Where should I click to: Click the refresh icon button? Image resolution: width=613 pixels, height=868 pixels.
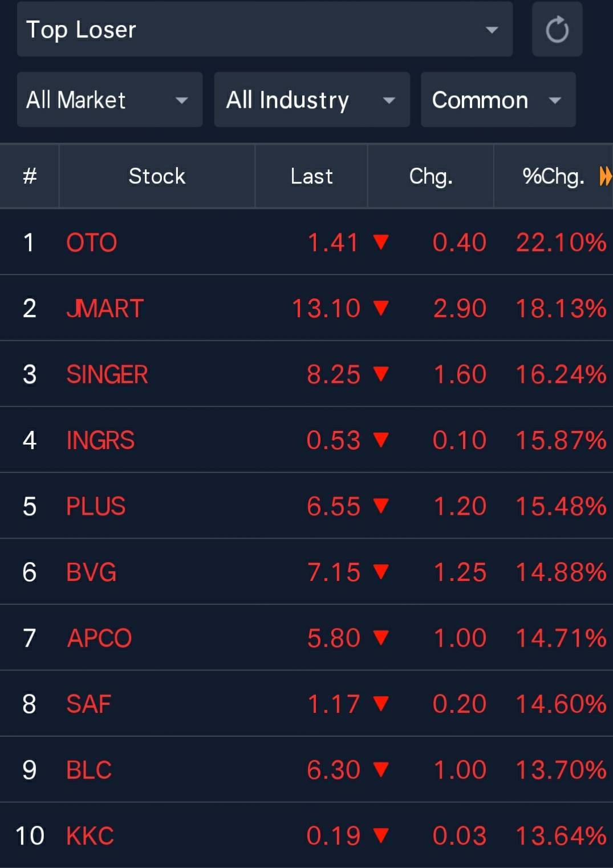tap(557, 30)
